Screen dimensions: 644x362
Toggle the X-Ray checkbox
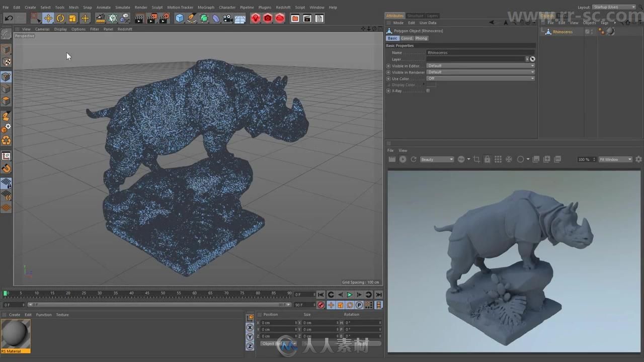click(x=428, y=91)
